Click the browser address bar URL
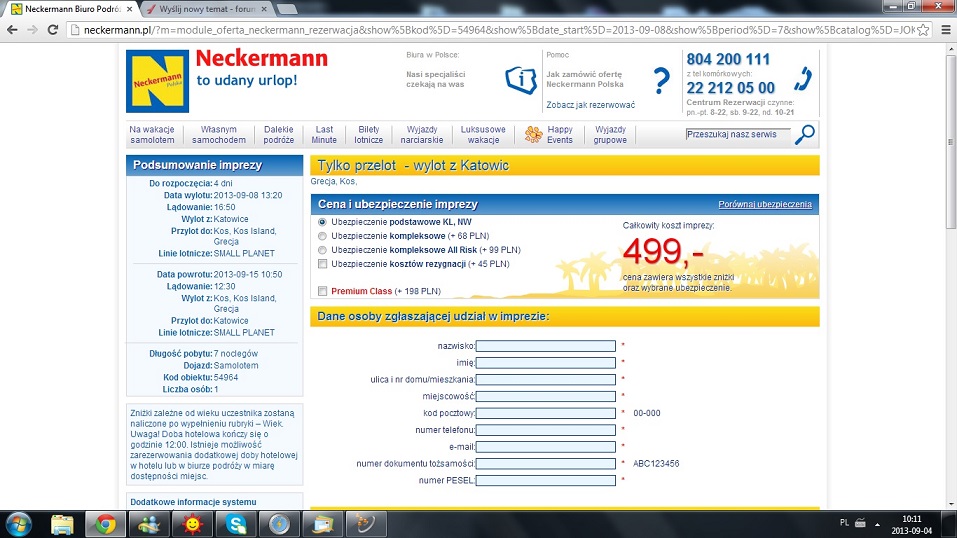 tap(499, 30)
